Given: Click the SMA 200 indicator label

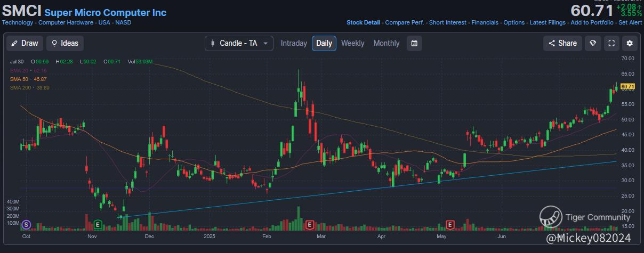Looking at the screenshot, I should [30, 87].
